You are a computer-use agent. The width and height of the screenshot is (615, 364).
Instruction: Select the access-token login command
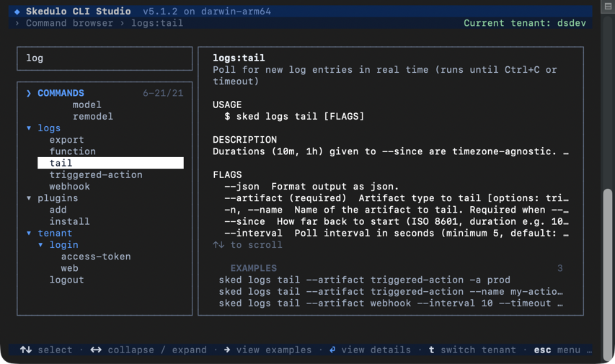tap(96, 257)
